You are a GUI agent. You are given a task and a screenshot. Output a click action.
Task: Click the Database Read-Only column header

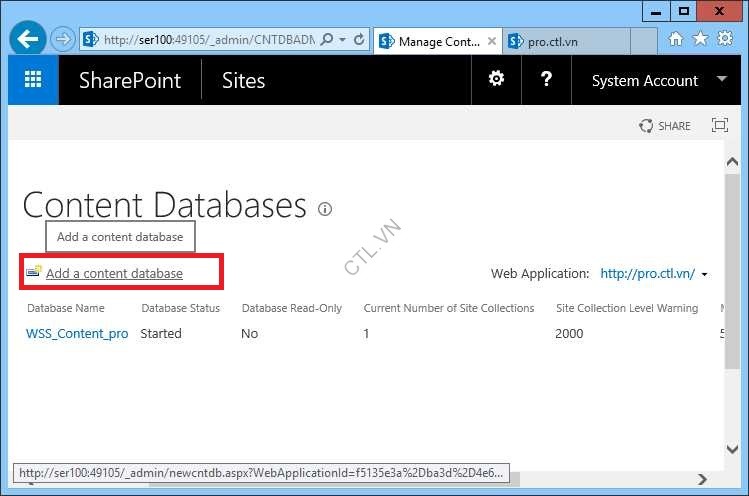point(292,308)
